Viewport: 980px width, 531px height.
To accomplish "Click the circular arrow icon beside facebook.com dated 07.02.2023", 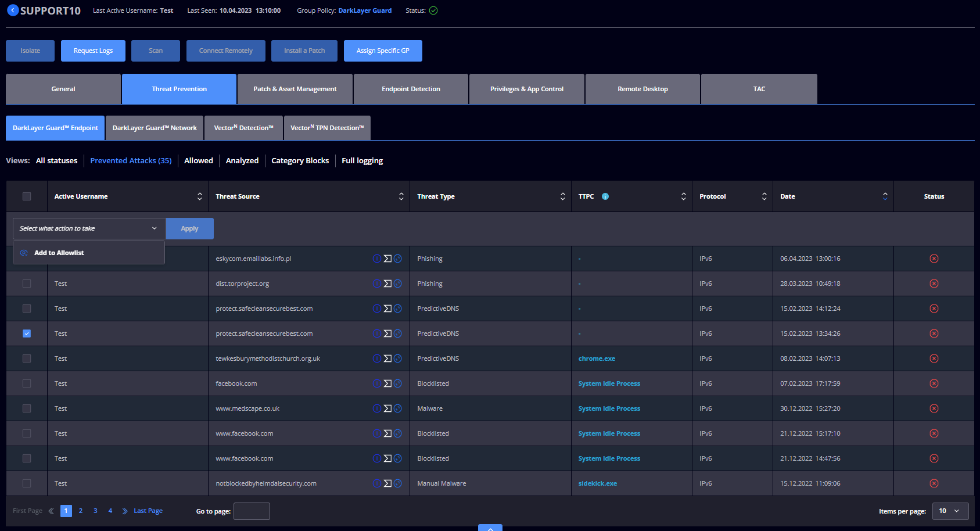I will pyautogui.click(x=398, y=383).
